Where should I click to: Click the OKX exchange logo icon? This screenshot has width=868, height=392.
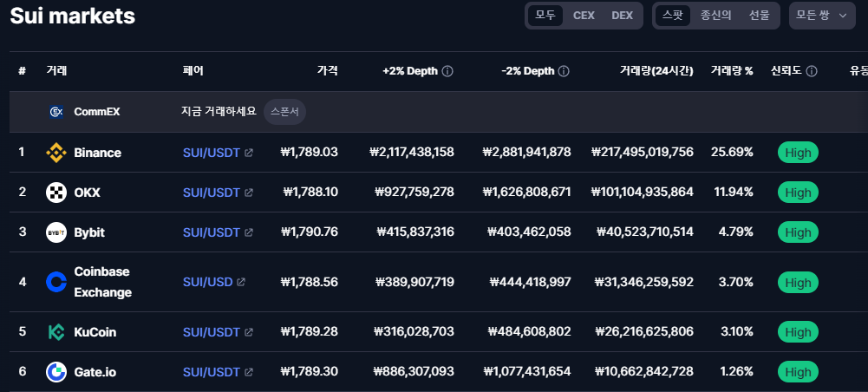56,193
